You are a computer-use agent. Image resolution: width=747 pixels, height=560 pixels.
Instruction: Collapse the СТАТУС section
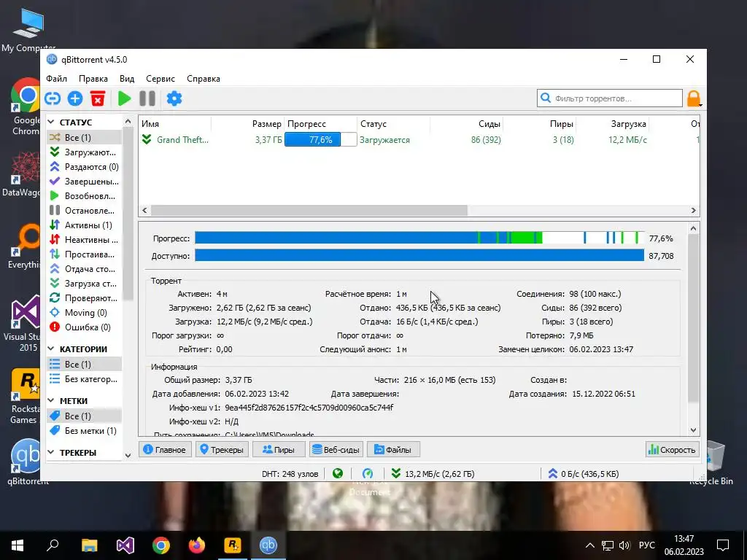tap(51, 122)
